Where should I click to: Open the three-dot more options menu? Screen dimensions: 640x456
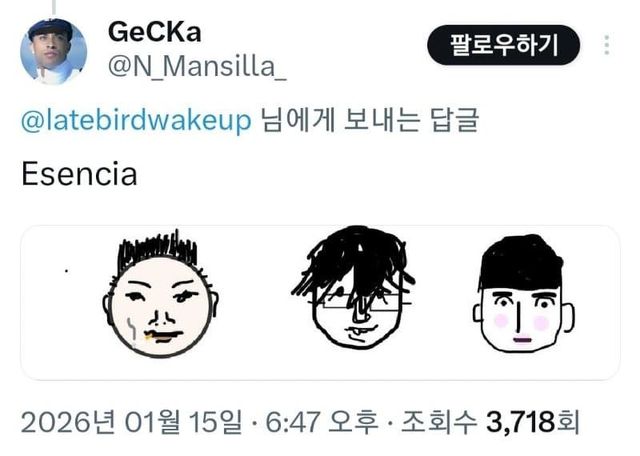coord(607,45)
